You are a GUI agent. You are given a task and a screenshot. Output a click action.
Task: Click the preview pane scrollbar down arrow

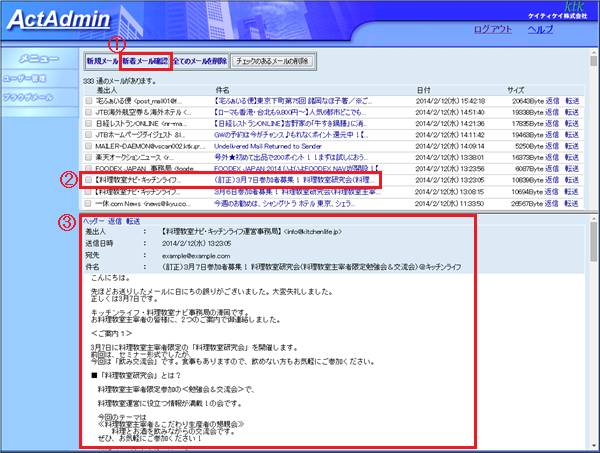point(593,446)
